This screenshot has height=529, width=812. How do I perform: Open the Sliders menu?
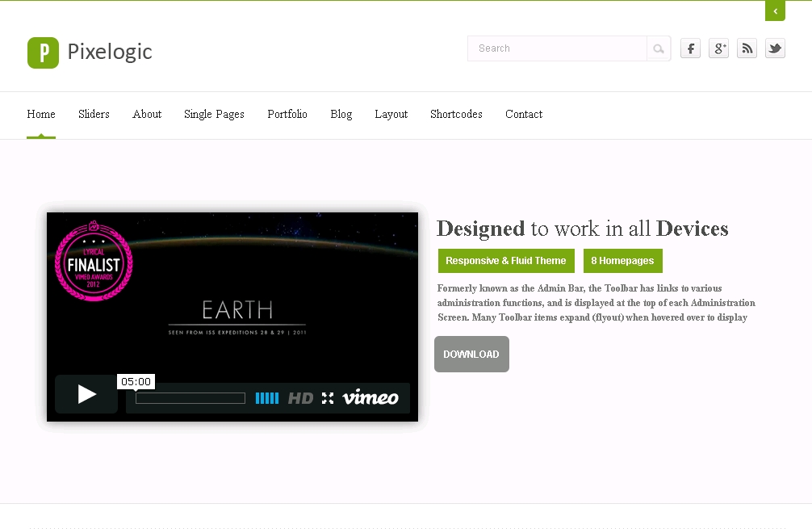click(94, 115)
